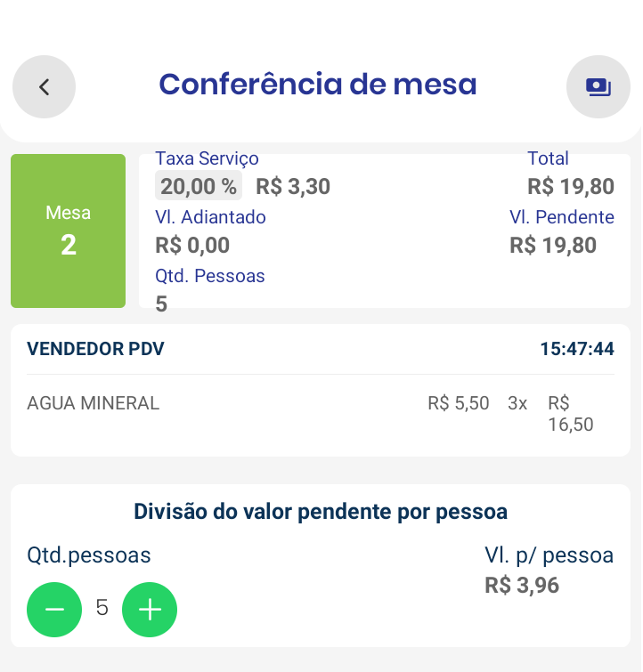
Task: Click the item subtotal R$ 16,50
Action: pyautogui.click(x=571, y=414)
